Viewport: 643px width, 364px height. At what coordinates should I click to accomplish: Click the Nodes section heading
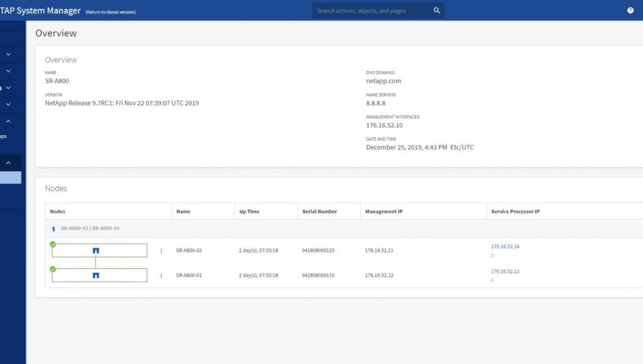click(56, 188)
